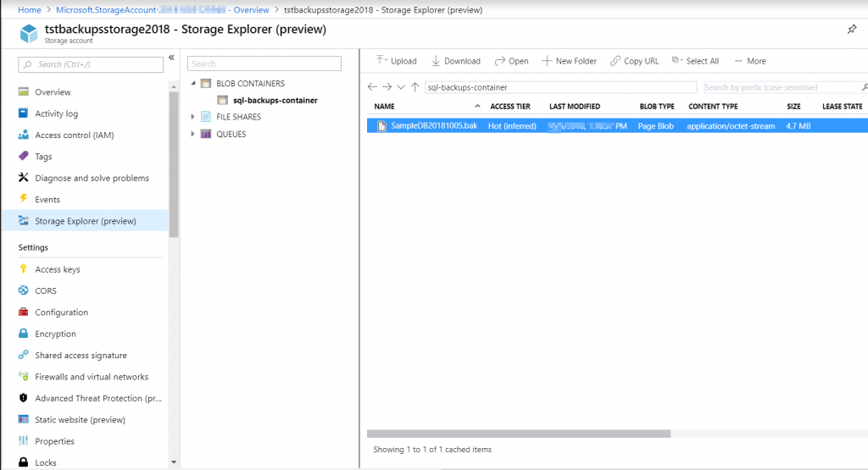Click the Events lightning icon
Image resolution: width=868 pixels, height=470 pixels.
tap(23, 199)
